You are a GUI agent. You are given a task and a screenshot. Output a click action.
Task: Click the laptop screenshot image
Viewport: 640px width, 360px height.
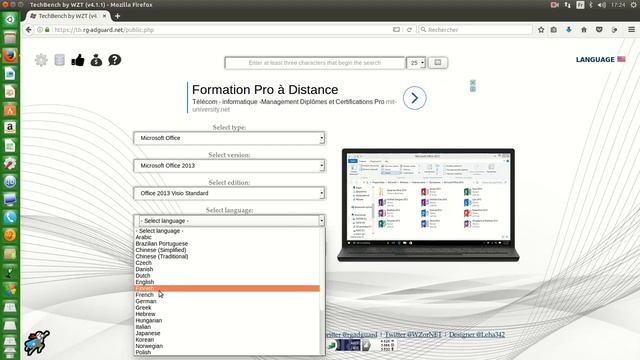click(428, 205)
